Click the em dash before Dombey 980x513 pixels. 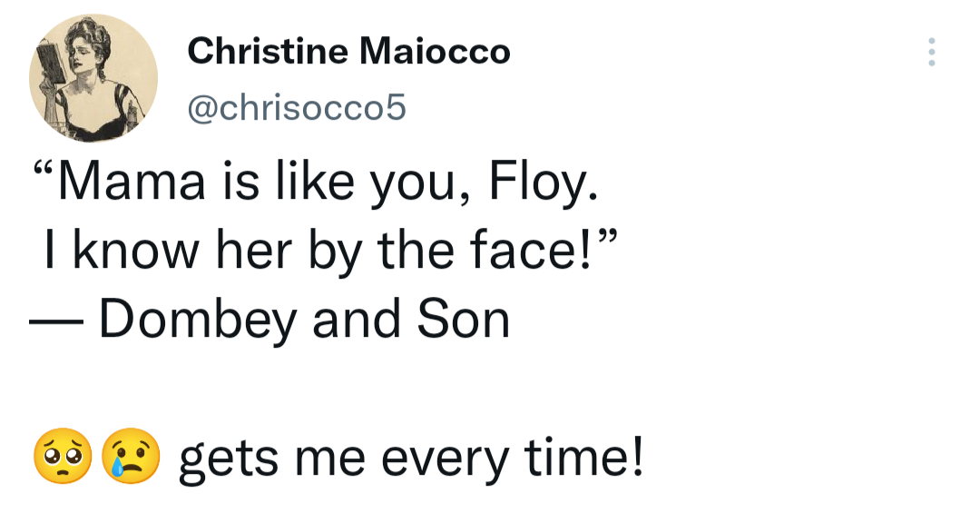click(55, 321)
